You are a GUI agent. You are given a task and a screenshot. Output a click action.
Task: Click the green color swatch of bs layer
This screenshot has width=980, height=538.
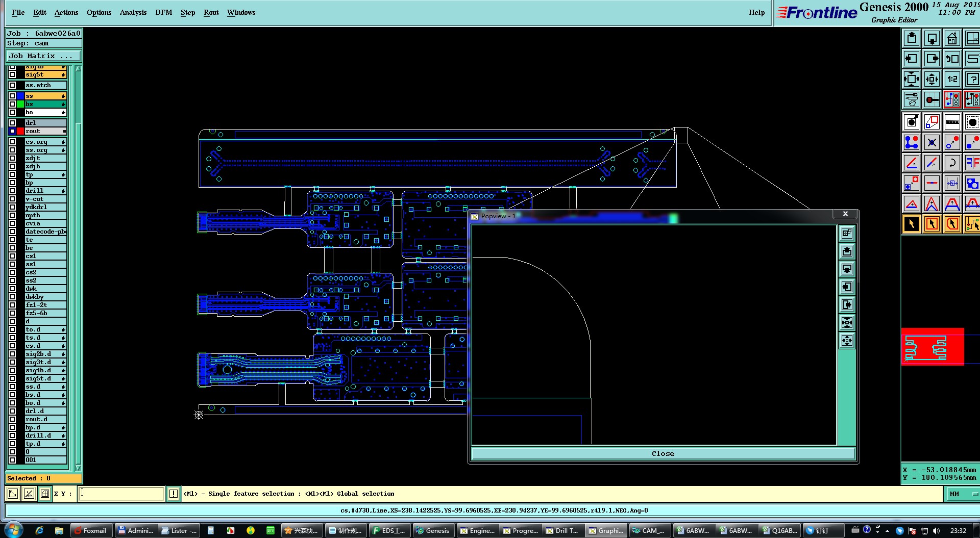[x=21, y=104]
